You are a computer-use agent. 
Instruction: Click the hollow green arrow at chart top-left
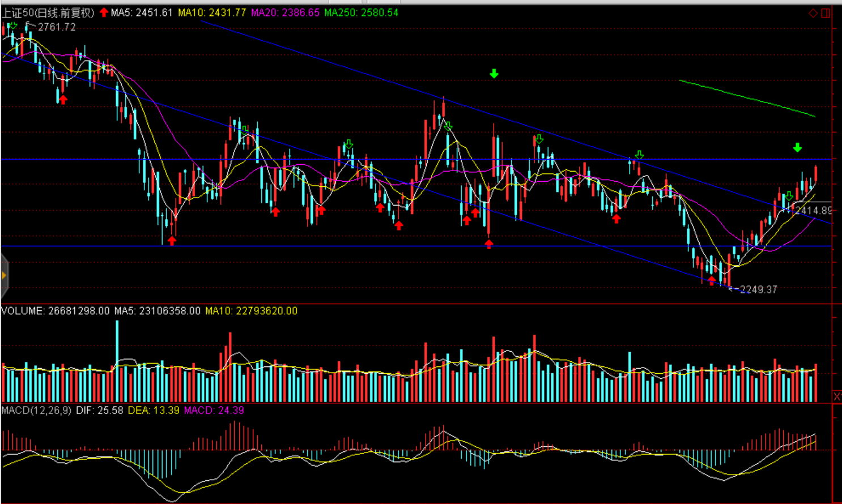click(12, 25)
